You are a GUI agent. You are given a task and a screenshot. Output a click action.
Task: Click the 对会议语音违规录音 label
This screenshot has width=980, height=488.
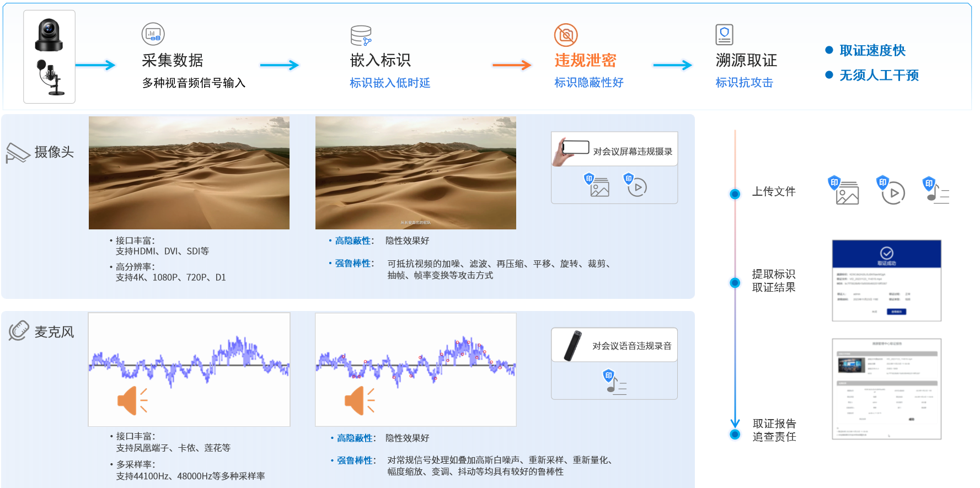point(632,346)
